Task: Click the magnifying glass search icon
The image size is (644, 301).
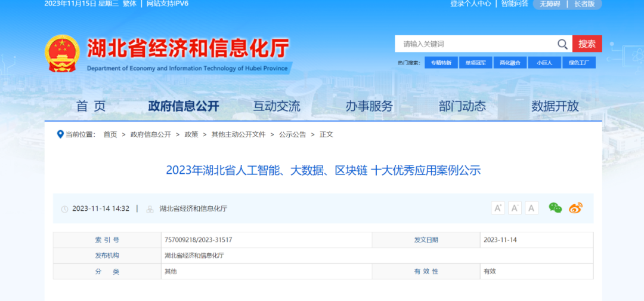Action: [562, 44]
